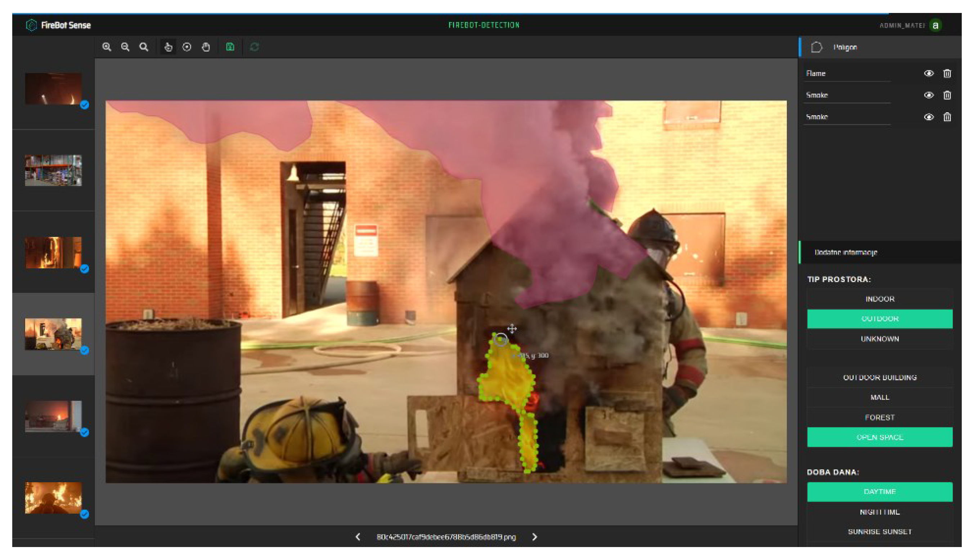Select the circle target point tool

[187, 47]
